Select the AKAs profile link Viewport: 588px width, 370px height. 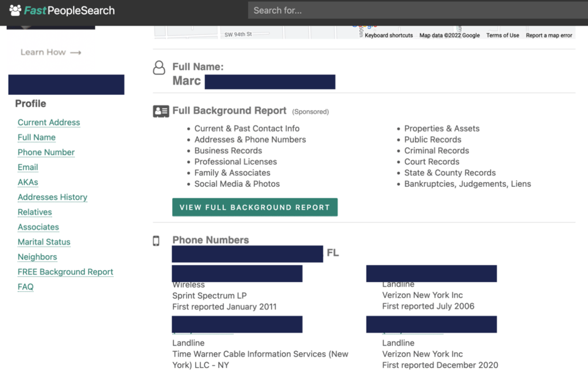coord(28,182)
